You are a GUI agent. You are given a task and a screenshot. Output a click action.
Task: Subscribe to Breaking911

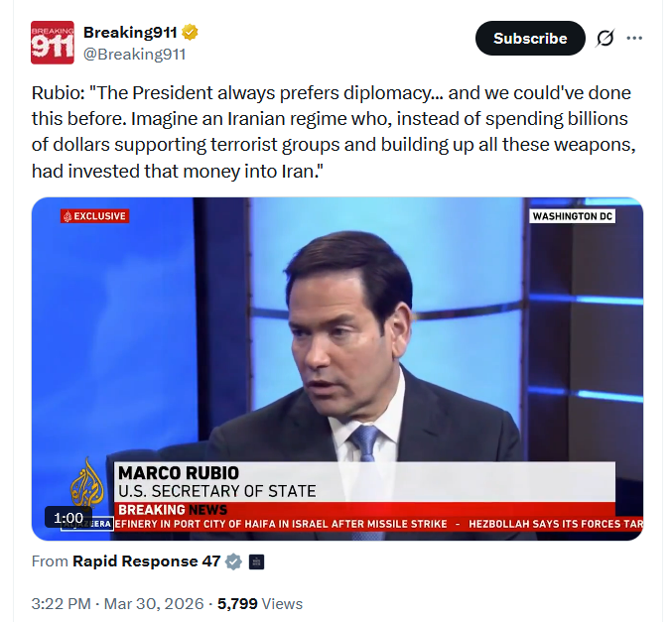530,38
